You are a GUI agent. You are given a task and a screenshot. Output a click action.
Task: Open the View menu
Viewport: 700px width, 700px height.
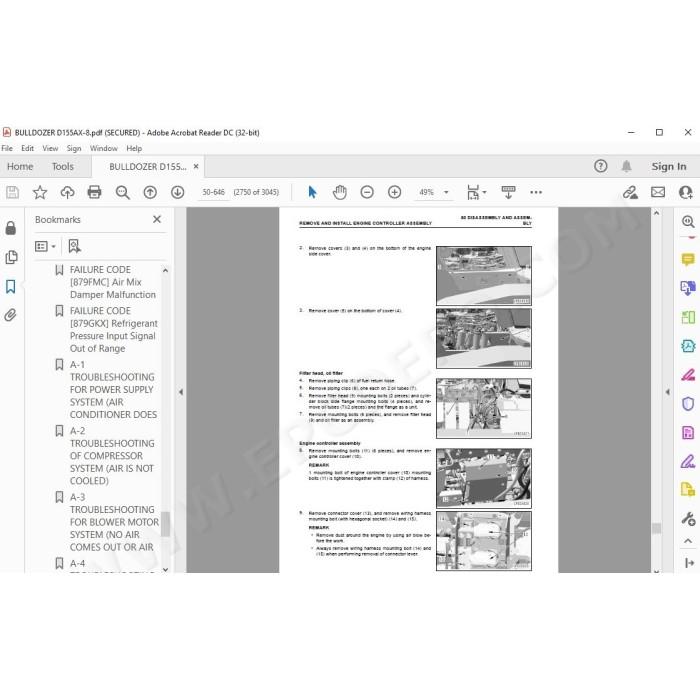pyautogui.click(x=50, y=148)
